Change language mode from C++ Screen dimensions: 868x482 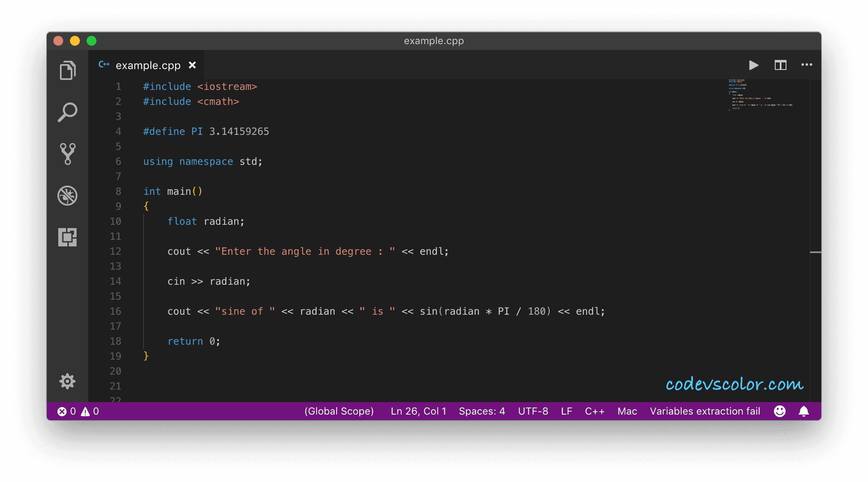pos(595,411)
